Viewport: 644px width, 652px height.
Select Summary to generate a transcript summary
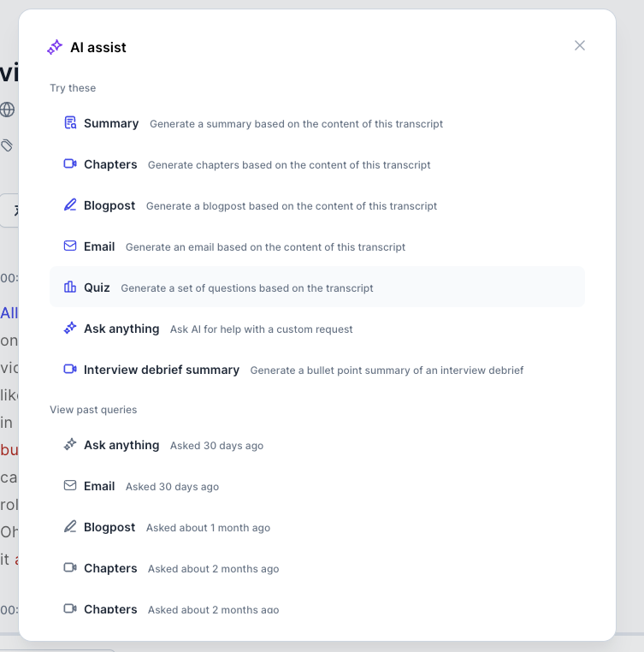pos(111,123)
